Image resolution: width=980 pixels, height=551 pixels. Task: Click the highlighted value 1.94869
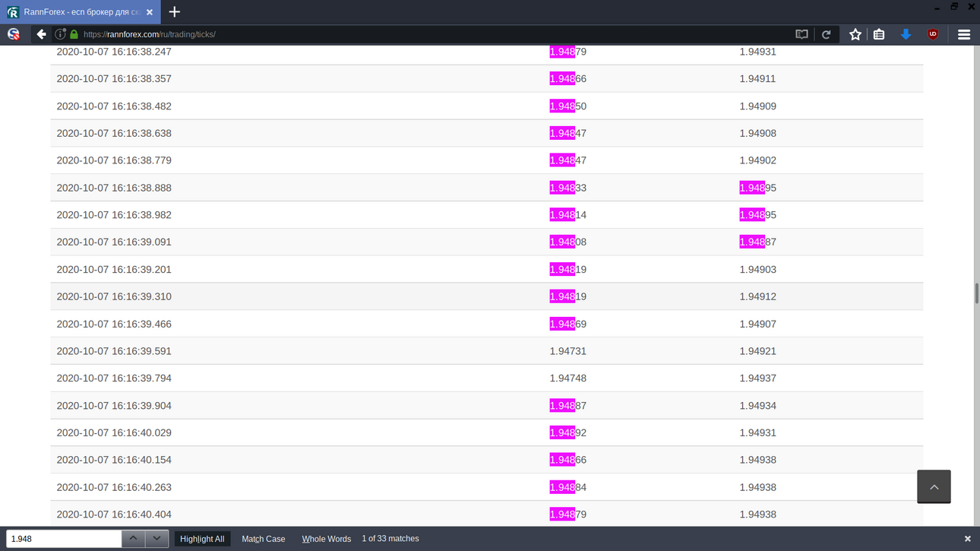pos(568,324)
